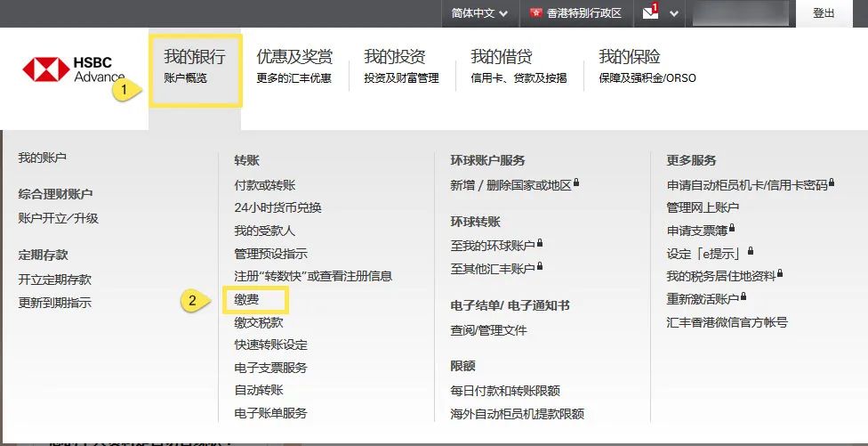
Task: Open the 更新到期指示 link
Action: click(x=54, y=303)
